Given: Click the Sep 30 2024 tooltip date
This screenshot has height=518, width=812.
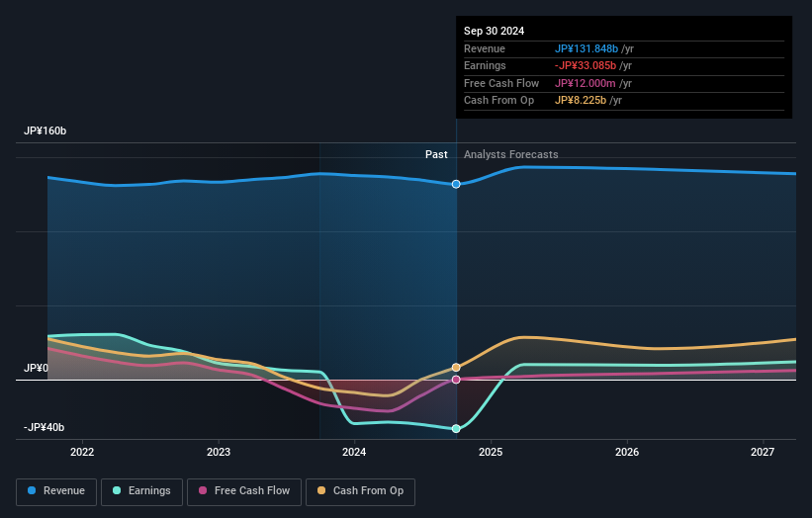Looking at the screenshot, I should [x=495, y=31].
